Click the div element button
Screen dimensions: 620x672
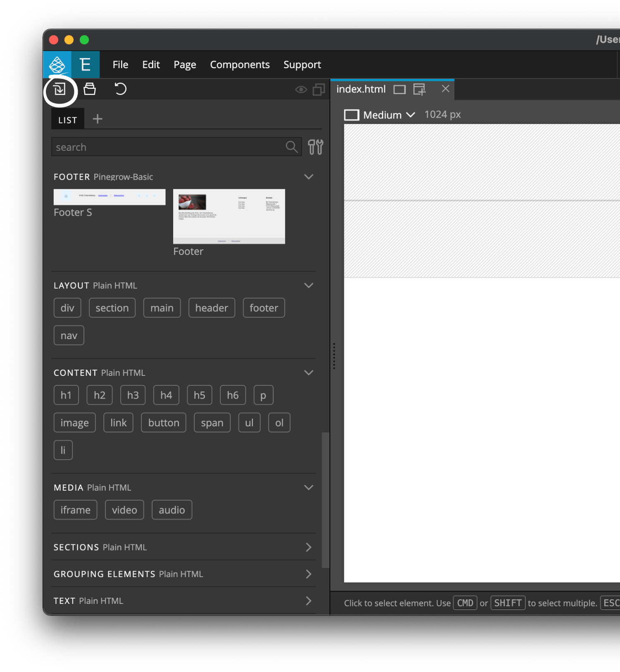click(67, 308)
